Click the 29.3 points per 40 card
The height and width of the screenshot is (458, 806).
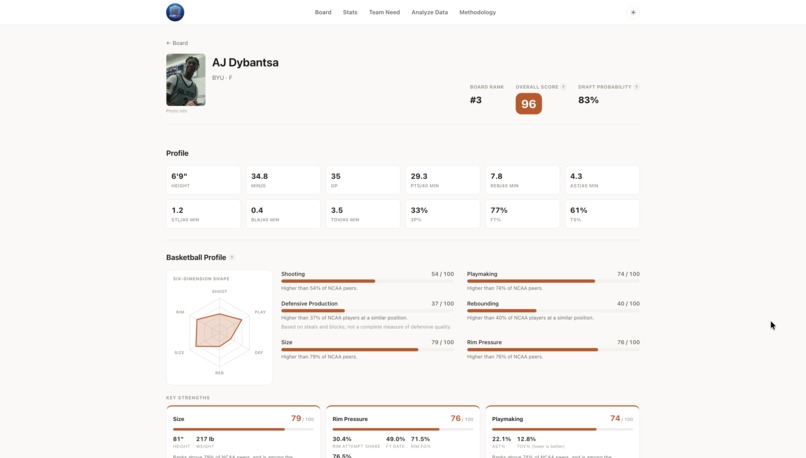tap(443, 180)
